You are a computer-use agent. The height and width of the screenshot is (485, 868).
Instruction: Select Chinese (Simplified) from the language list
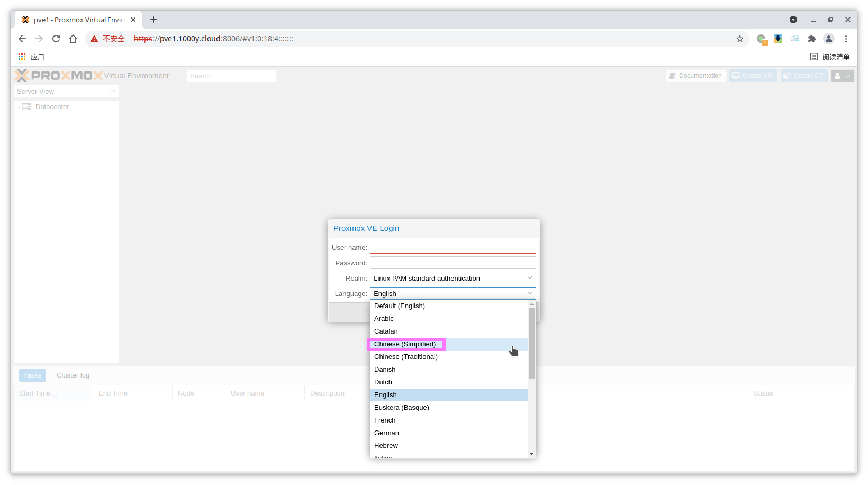pos(405,344)
